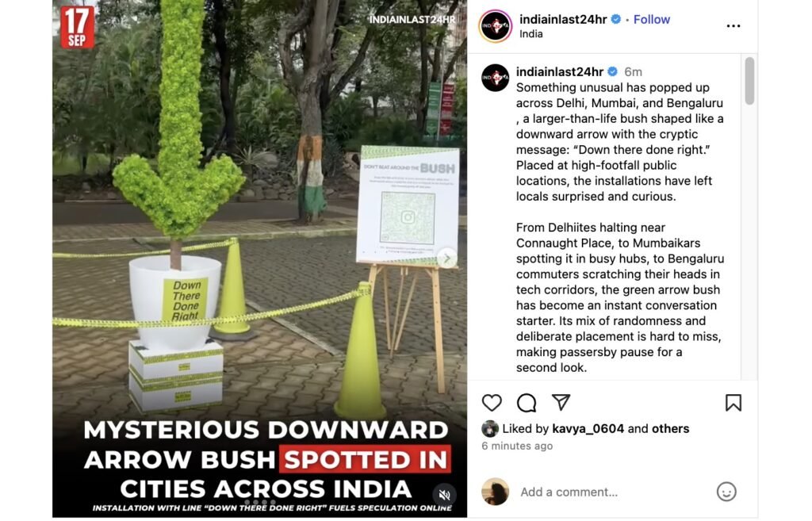Image resolution: width=812 pixels, height=521 pixels.
Task: Click the caption scrollbar thumb
Action: coord(749,81)
